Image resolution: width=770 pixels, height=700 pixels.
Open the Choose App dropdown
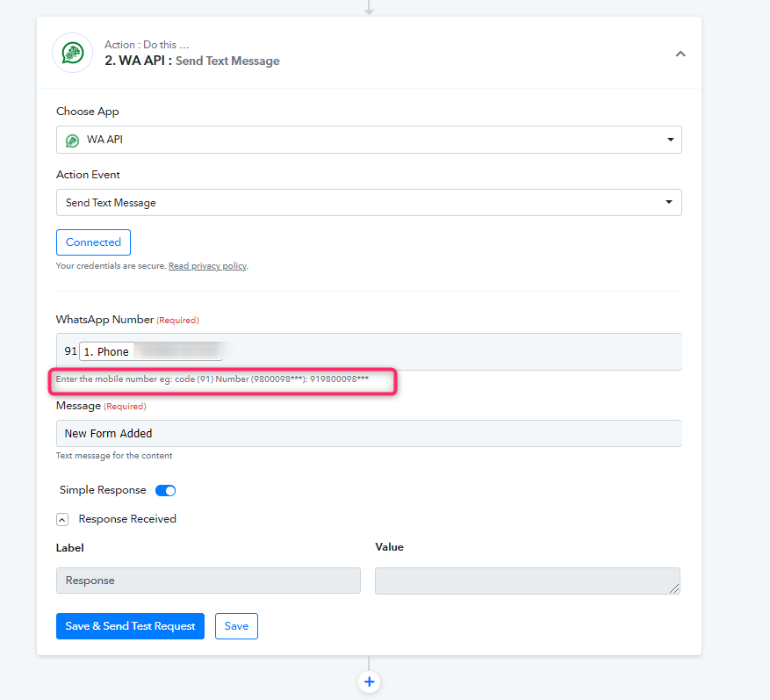pos(369,140)
